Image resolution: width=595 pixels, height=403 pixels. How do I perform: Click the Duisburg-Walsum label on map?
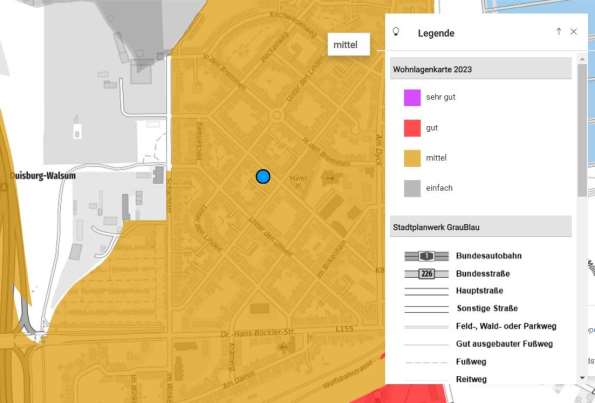[43, 176]
